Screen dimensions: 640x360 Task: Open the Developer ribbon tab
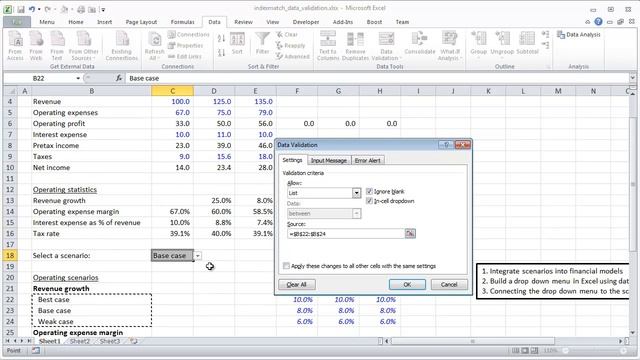click(306, 22)
